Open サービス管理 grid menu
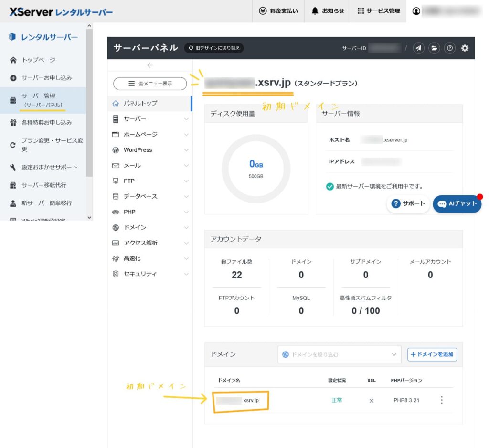The height and width of the screenshot is (448, 489). (379, 11)
